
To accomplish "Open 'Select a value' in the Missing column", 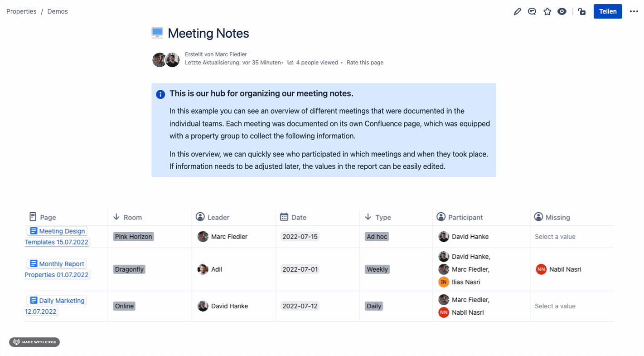I will coord(555,236).
